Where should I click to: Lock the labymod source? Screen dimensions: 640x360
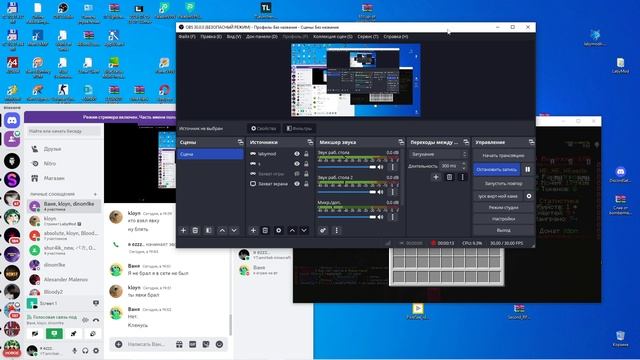[x=306, y=154]
